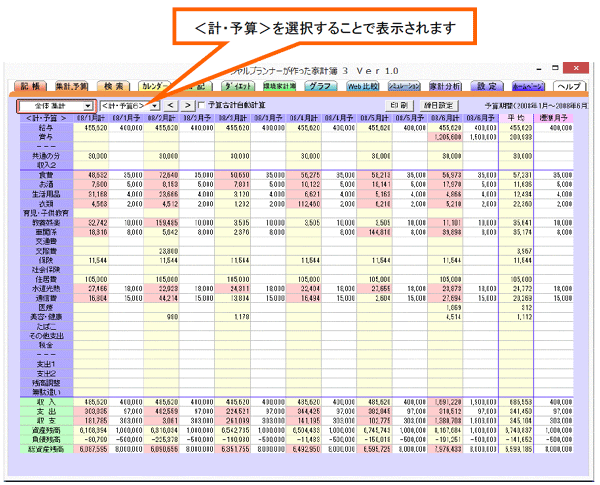The width and height of the screenshot is (600, 485).
Task: Select the 生活用品 row label
Action: coord(46,194)
